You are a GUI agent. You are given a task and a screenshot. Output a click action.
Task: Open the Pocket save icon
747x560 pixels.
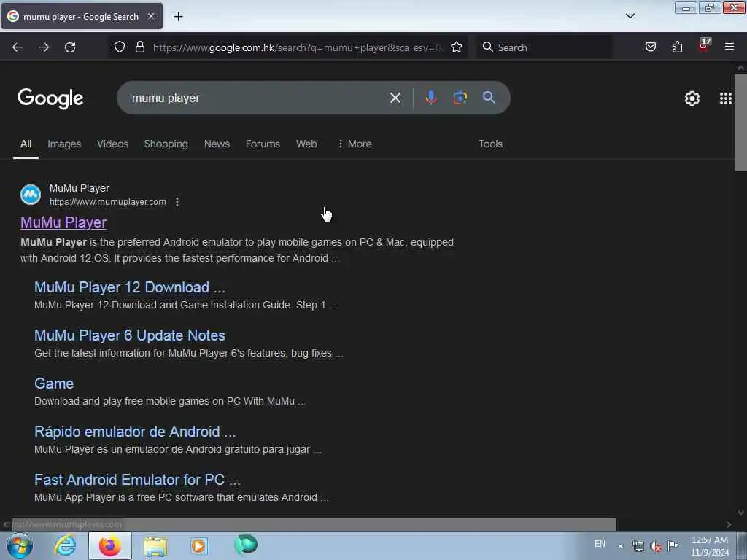pyautogui.click(x=650, y=47)
